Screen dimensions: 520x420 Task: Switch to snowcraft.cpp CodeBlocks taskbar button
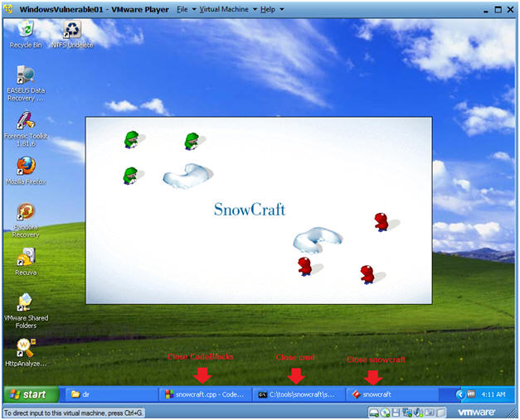tap(206, 394)
